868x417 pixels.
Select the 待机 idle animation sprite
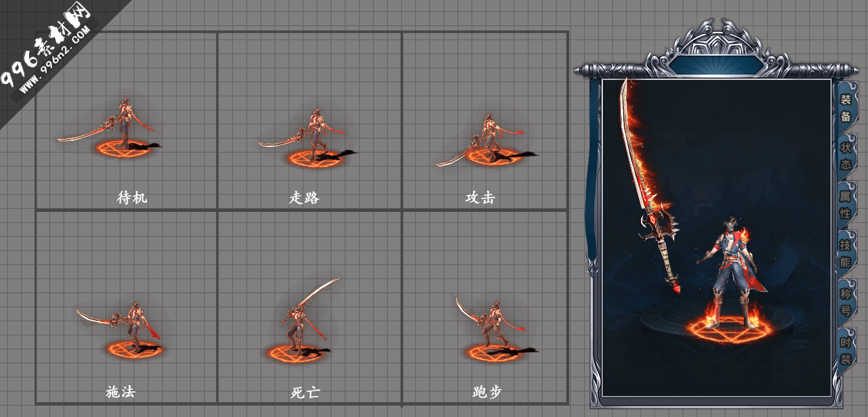point(110,127)
